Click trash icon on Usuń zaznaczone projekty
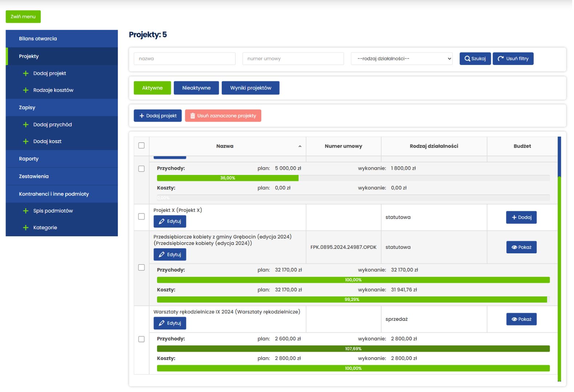The height and width of the screenshot is (392, 574). pyautogui.click(x=193, y=116)
